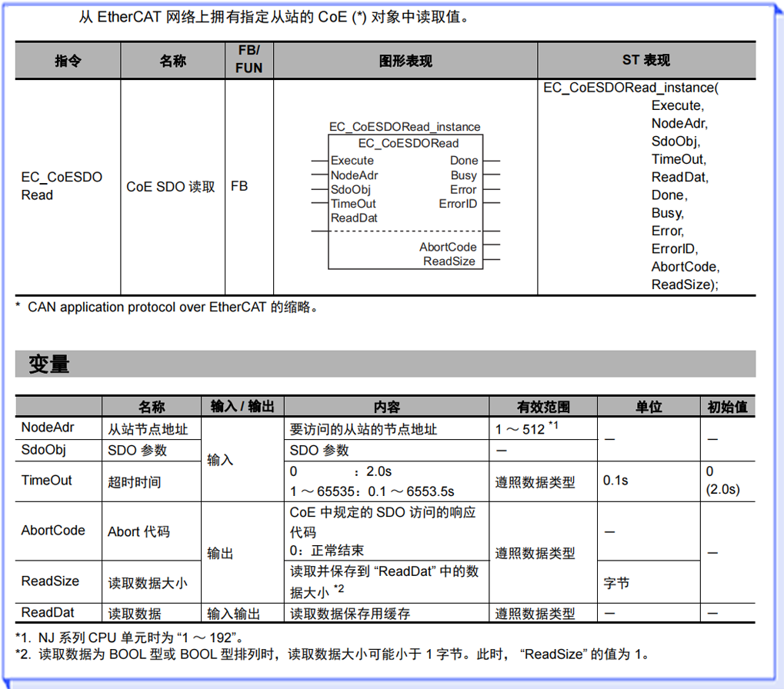Select 'EC_CoESDORead_instance(' in the ST code
The height and width of the screenshot is (689, 784).
631,88
